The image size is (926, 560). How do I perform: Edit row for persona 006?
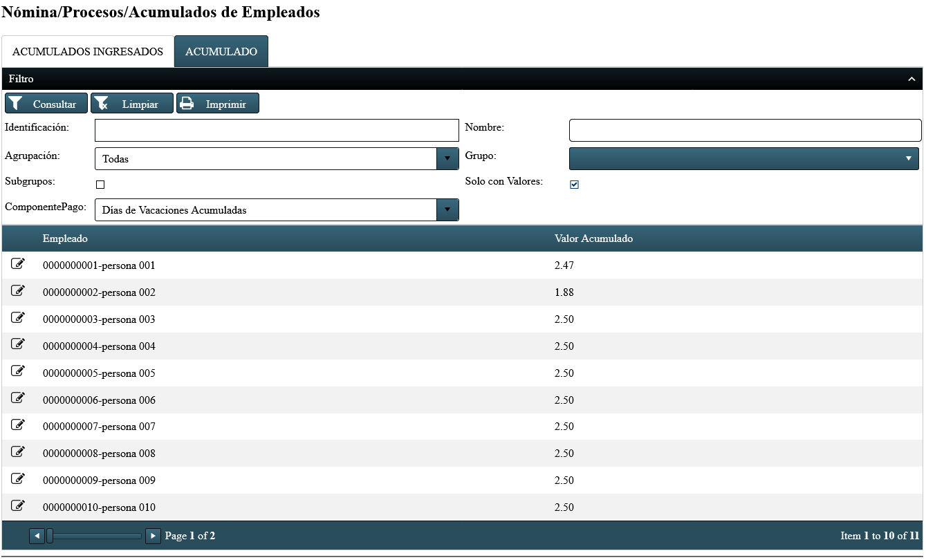(18, 399)
